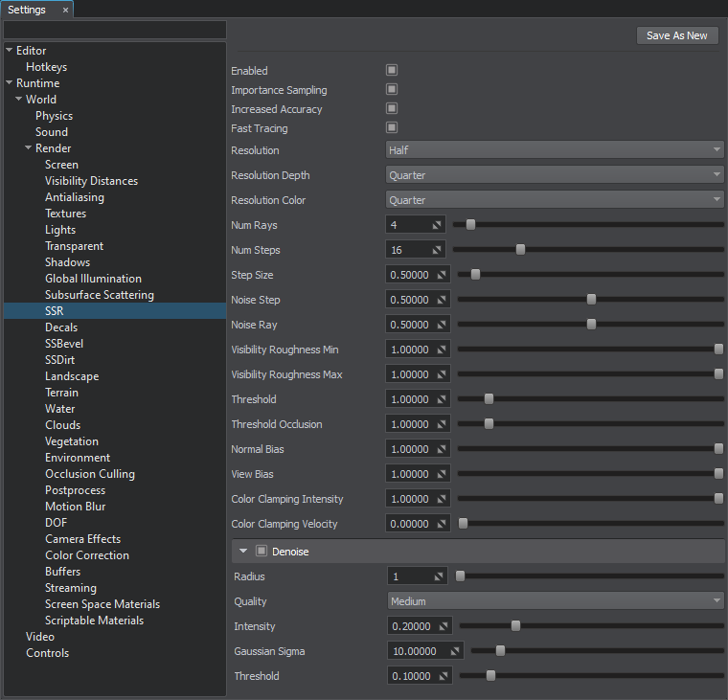Click the Noise Ray value arrow icon

pos(442,325)
